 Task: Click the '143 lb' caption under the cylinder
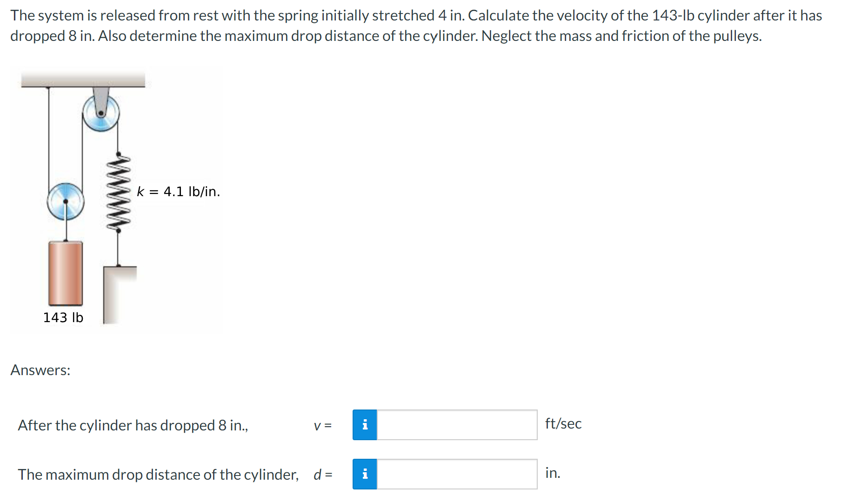click(x=63, y=318)
